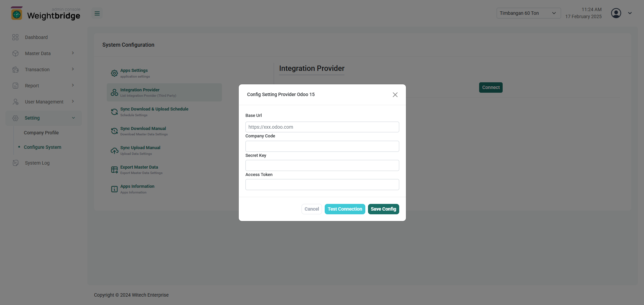This screenshot has width=644, height=305.
Task: Click the Integration Provider nodes icon
Action: coord(114,92)
